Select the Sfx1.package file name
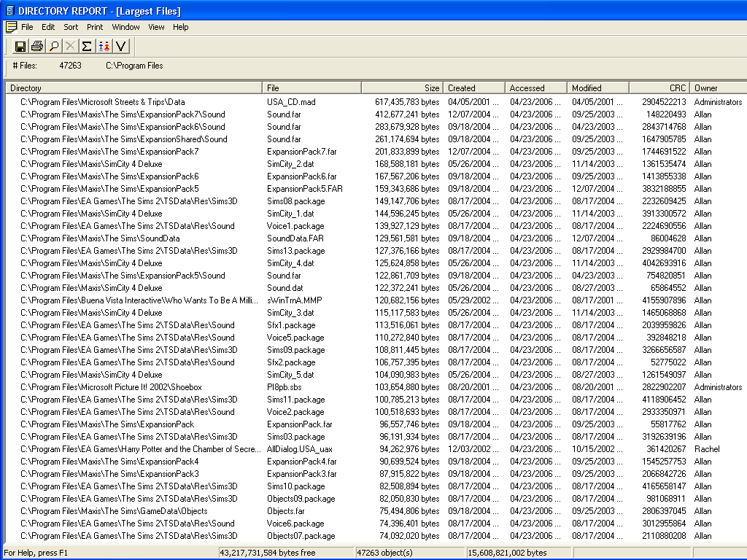 coord(291,324)
